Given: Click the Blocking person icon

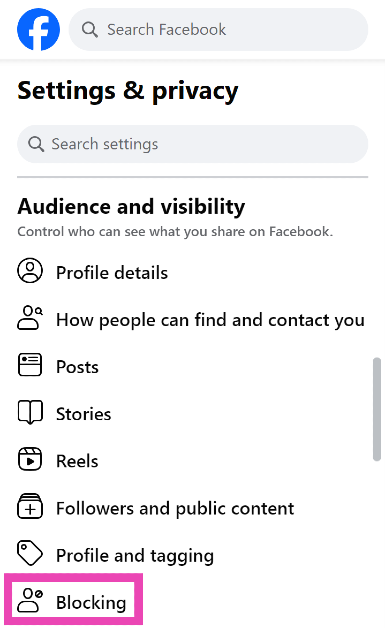Looking at the screenshot, I should 30,600.
